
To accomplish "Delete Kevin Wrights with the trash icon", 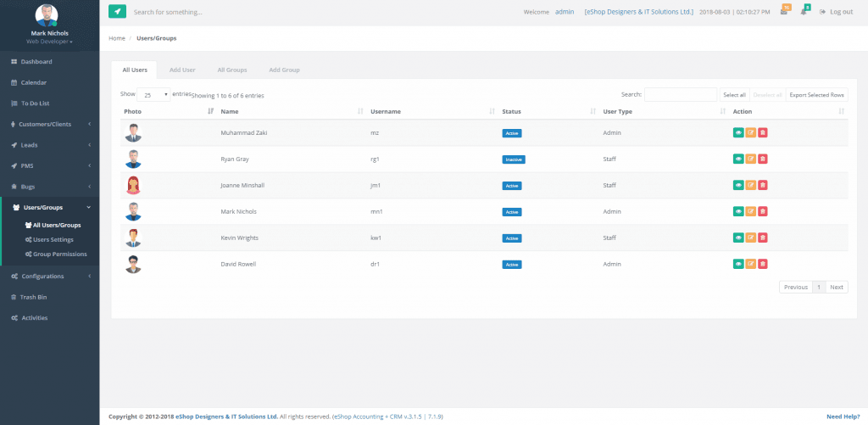I will pos(762,238).
